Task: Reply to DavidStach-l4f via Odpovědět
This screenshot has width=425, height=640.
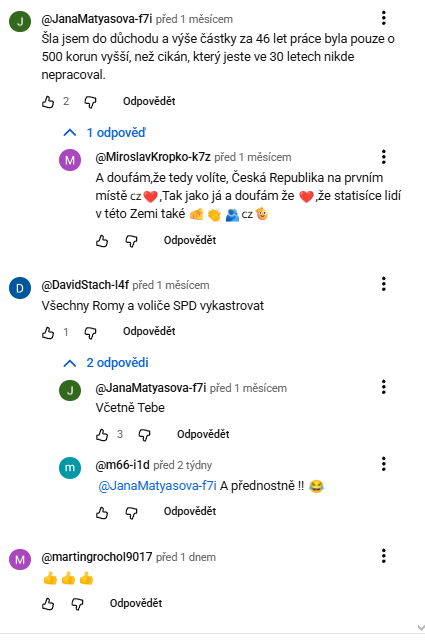Action: click(x=149, y=331)
